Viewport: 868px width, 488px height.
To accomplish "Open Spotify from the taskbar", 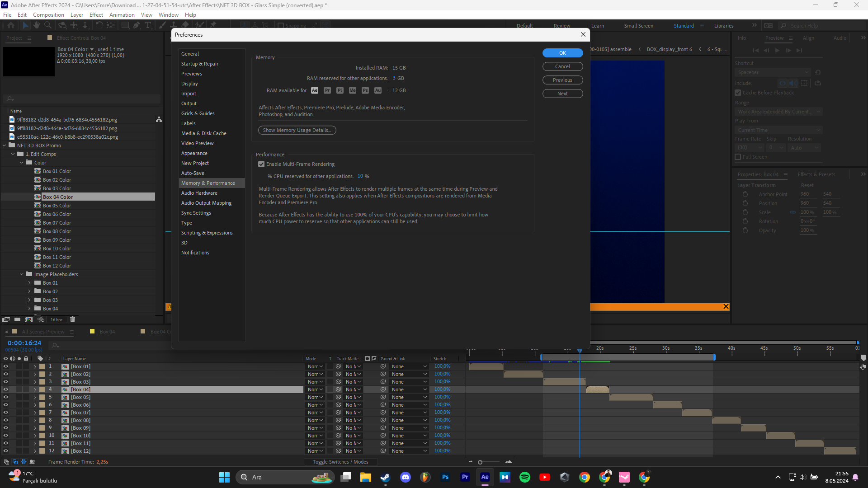I will point(524,477).
